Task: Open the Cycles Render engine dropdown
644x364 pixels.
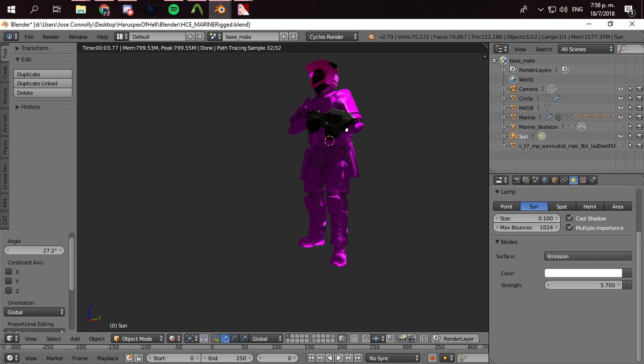Action: pyautogui.click(x=332, y=37)
